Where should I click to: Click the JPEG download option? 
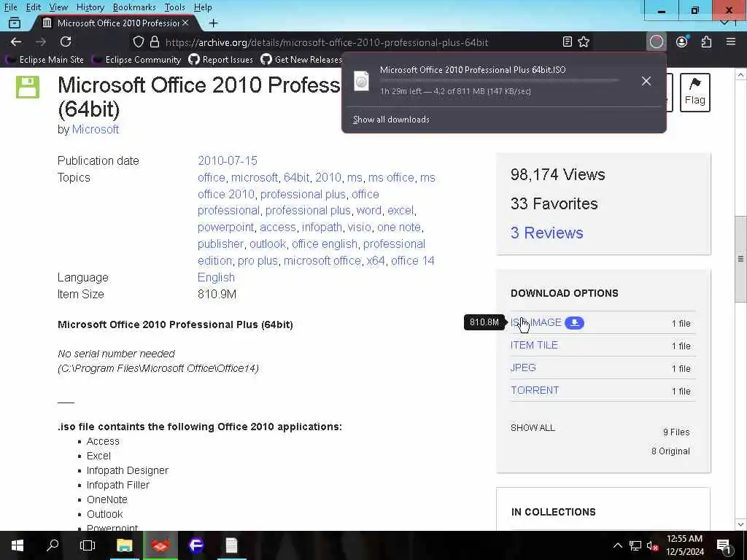pyautogui.click(x=523, y=367)
